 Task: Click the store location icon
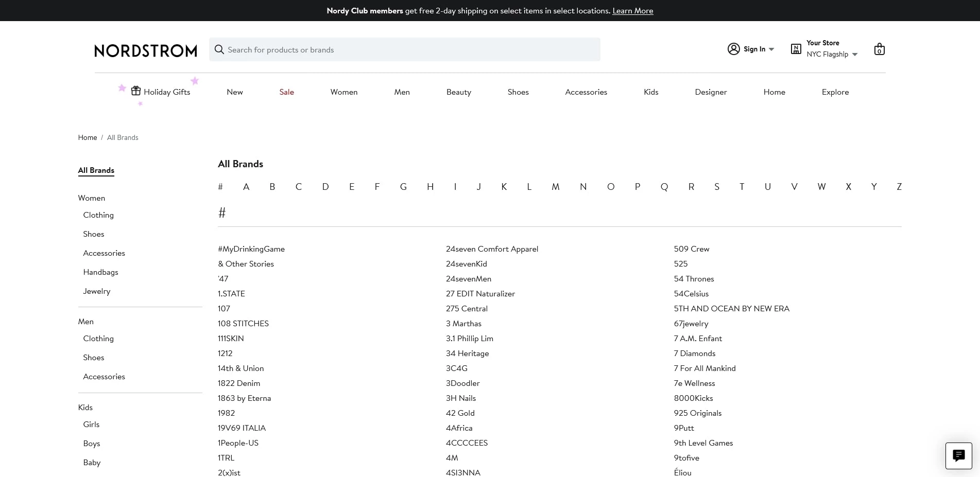pos(796,49)
